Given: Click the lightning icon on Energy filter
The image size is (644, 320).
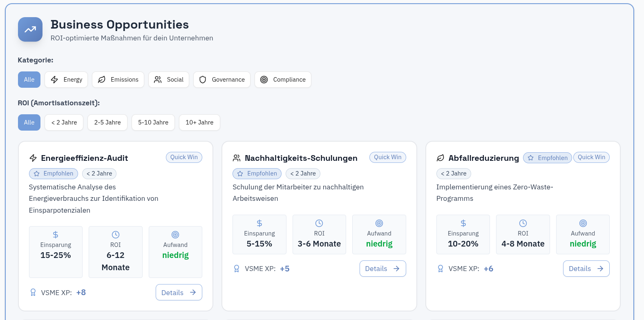Looking at the screenshot, I should point(54,80).
